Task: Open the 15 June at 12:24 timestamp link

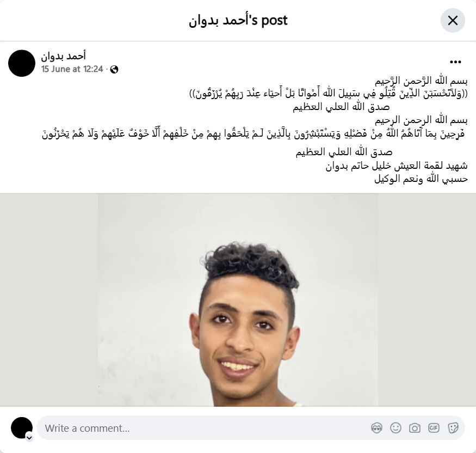Action: pyautogui.click(x=72, y=69)
